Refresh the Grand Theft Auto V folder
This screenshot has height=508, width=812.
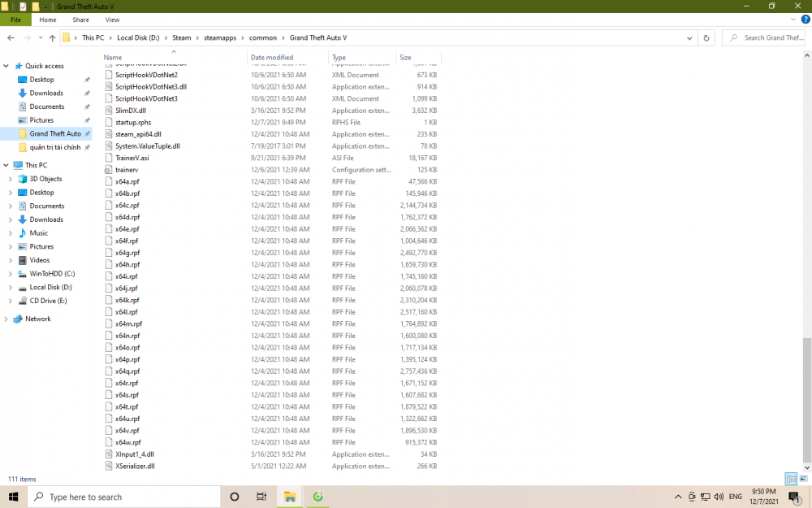pos(706,38)
